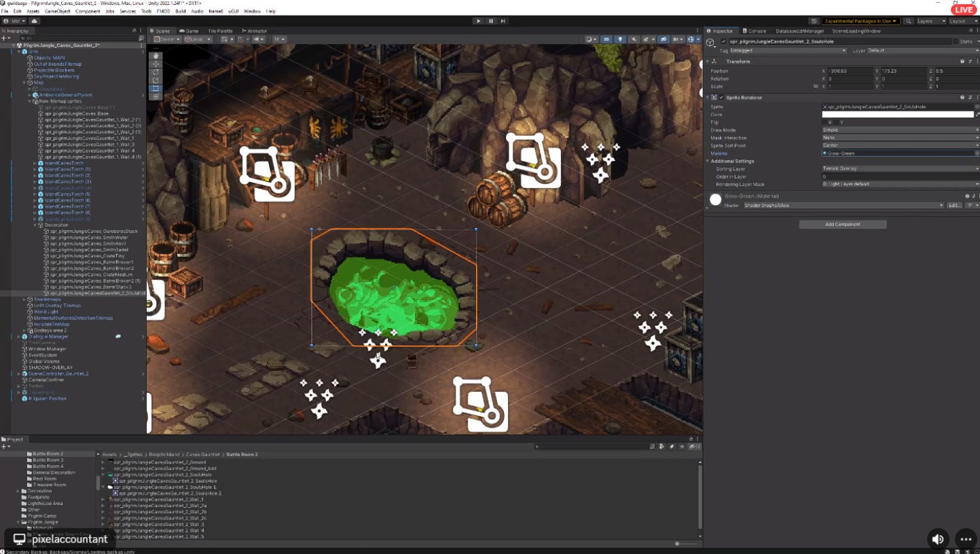Select the Rect tool in Scene overlay
Viewport: 980px width, 554px height.
point(156,88)
